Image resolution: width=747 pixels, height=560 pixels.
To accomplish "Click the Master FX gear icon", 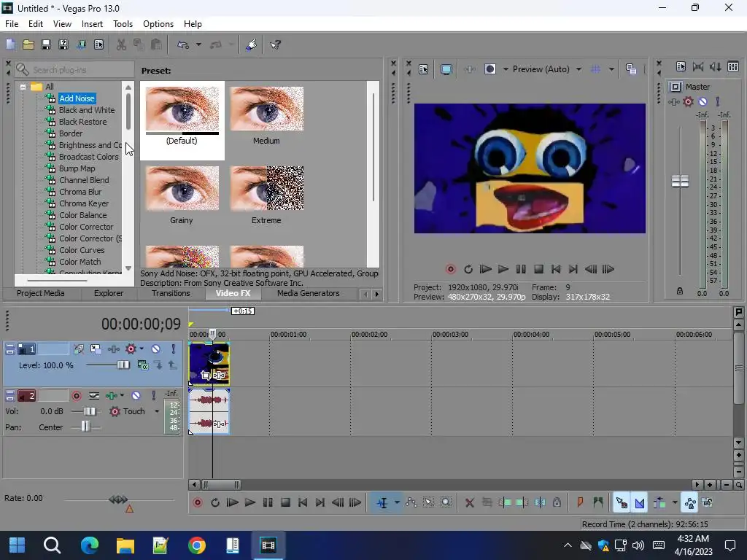I will [688, 101].
